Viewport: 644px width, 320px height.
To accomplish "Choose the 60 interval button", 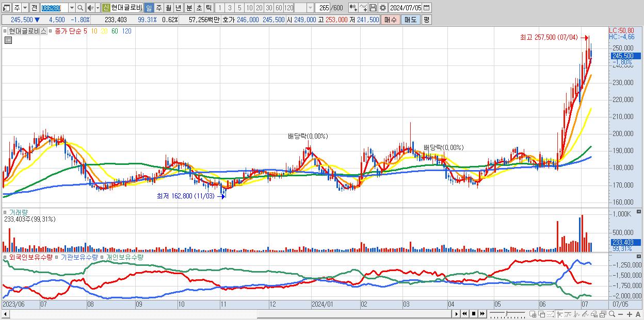I will [x=279, y=8].
